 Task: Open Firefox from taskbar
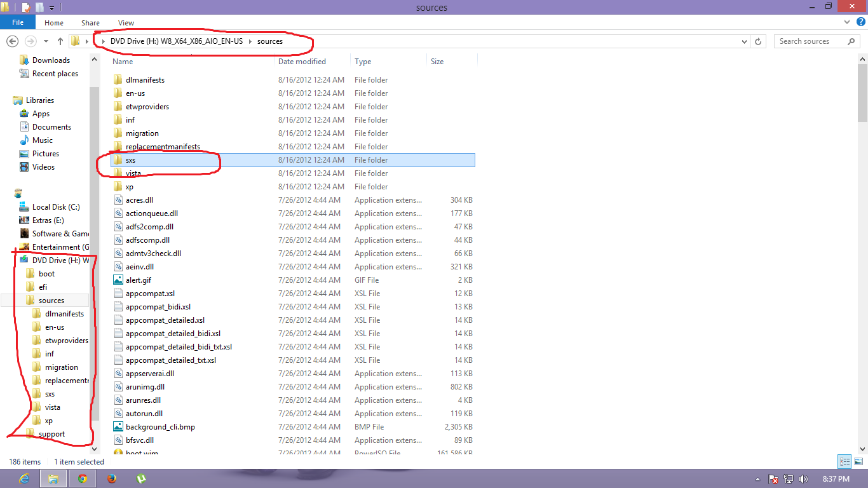click(112, 478)
